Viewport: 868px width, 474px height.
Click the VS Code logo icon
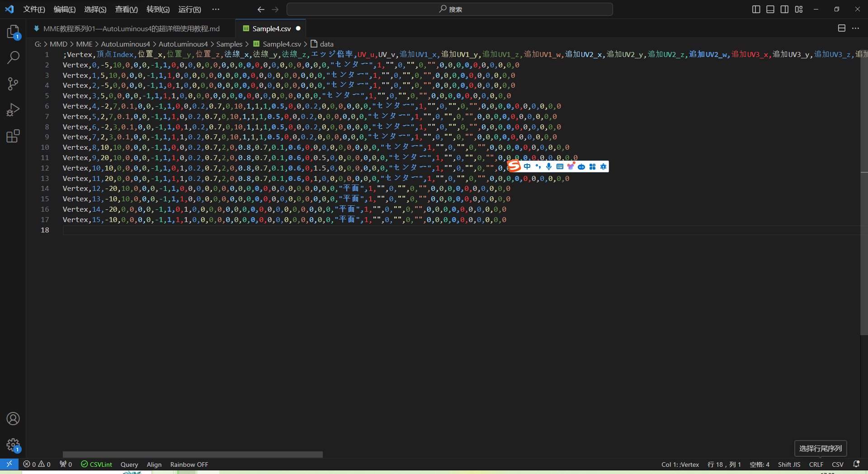coord(9,9)
